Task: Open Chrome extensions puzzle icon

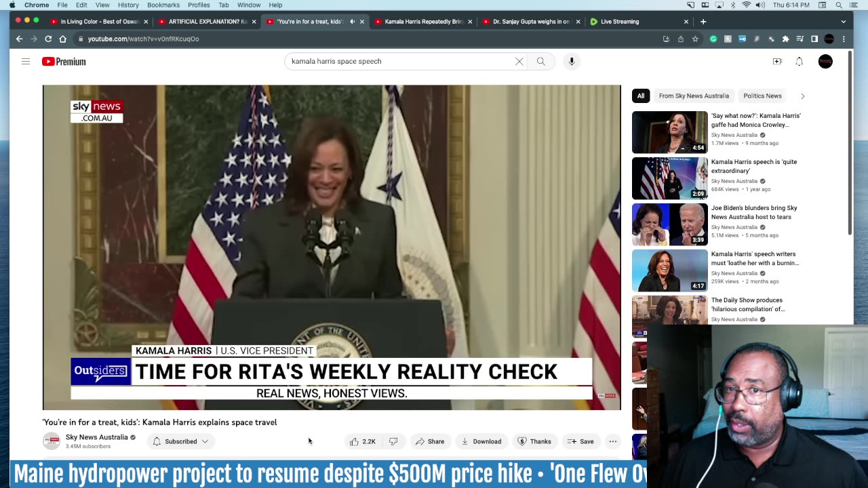Action: tap(785, 39)
